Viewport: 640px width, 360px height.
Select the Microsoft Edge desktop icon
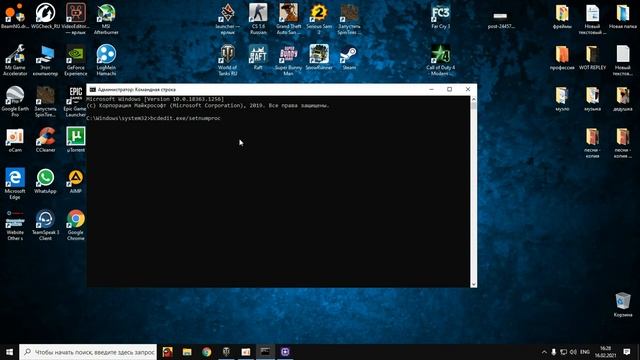(15, 183)
